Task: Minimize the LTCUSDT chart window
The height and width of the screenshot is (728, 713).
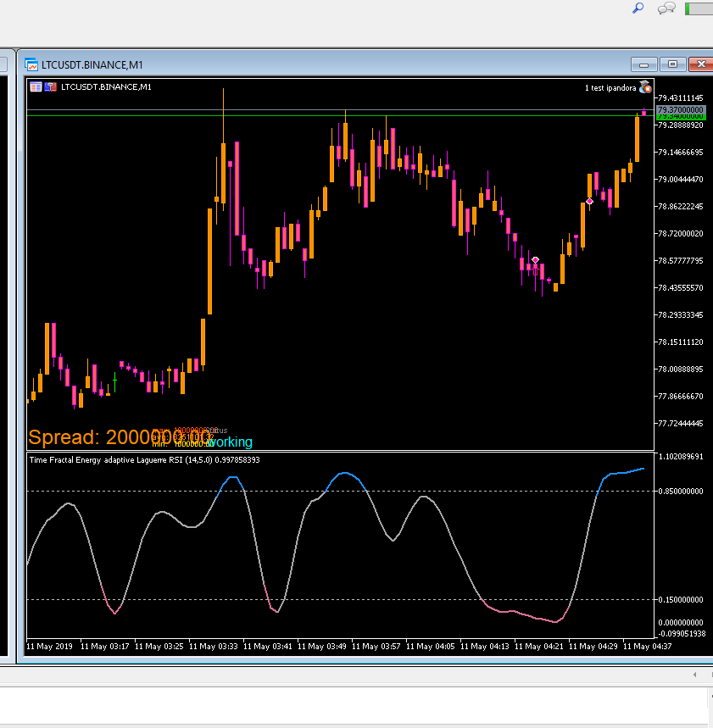Action: coord(643,64)
